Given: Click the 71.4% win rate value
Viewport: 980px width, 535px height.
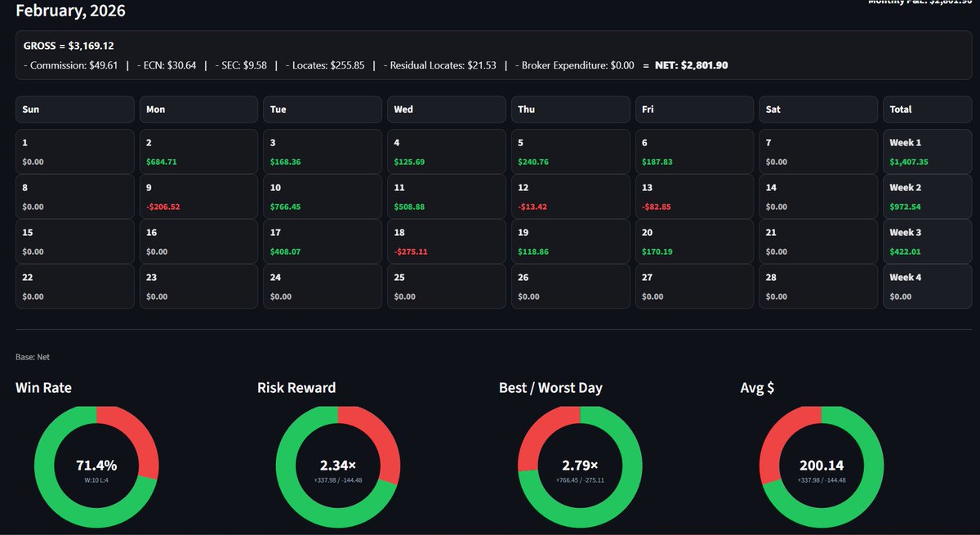Looking at the screenshot, I should point(96,466).
